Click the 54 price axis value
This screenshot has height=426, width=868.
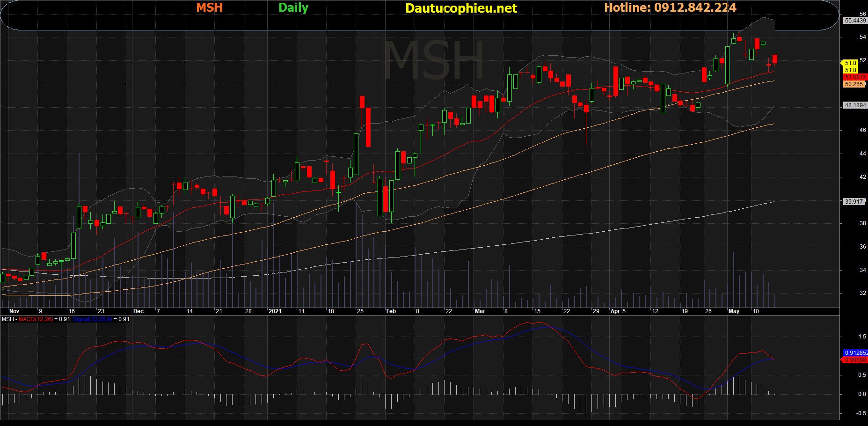tap(863, 37)
